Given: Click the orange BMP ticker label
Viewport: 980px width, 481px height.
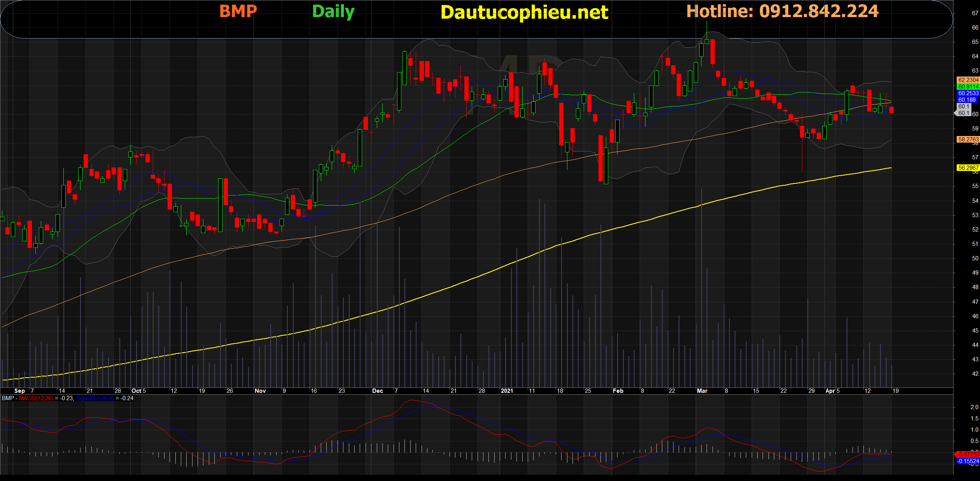Looking at the screenshot, I should tap(238, 11).
